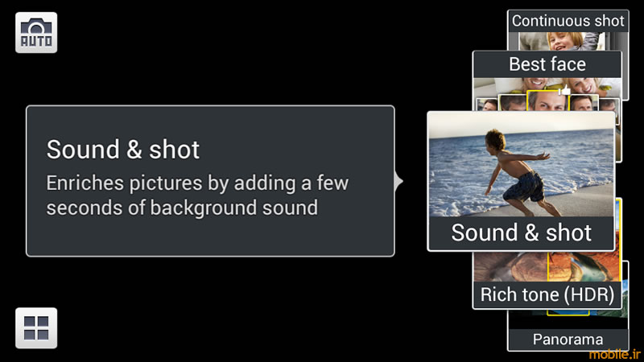Tap the thumbs-up icon on Best face preview
The height and width of the screenshot is (362, 644).
coord(565,90)
